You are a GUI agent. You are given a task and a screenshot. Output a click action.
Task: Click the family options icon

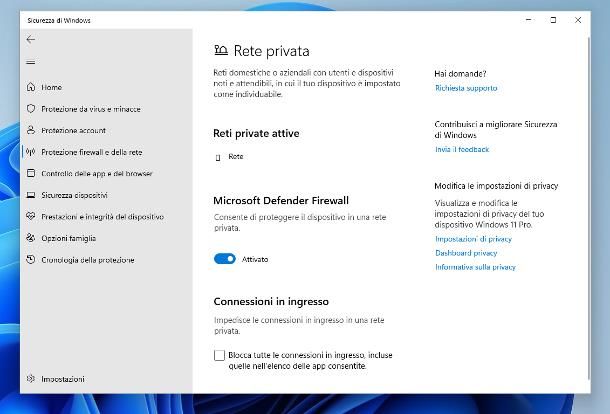click(31, 238)
